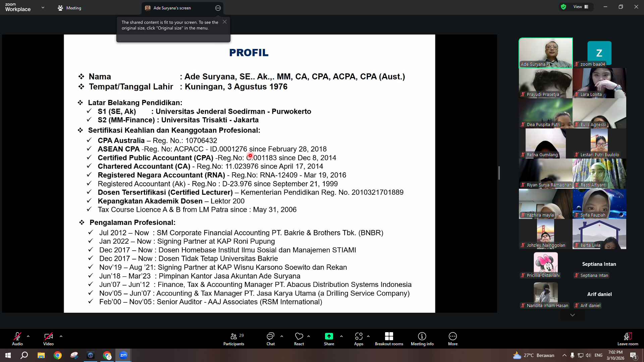Viewport: 644px width, 362px height.
Task: Open the More options menu
Action: click(453, 339)
